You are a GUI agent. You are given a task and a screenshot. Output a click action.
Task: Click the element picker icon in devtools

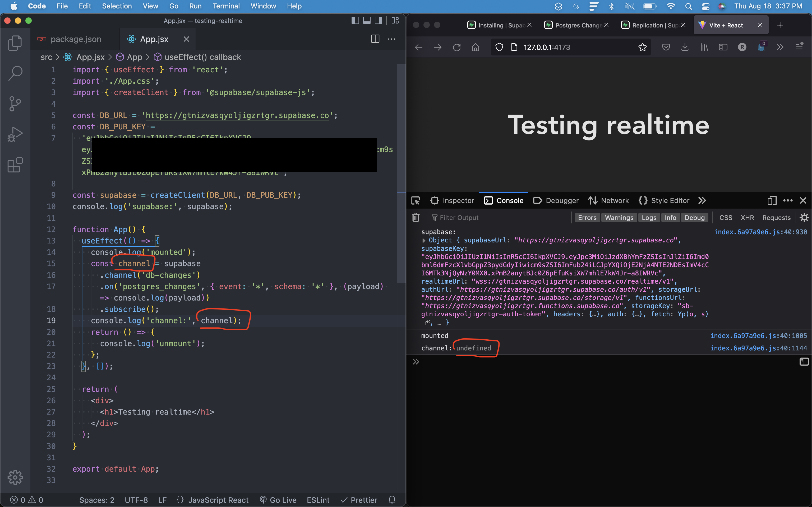(416, 200)
